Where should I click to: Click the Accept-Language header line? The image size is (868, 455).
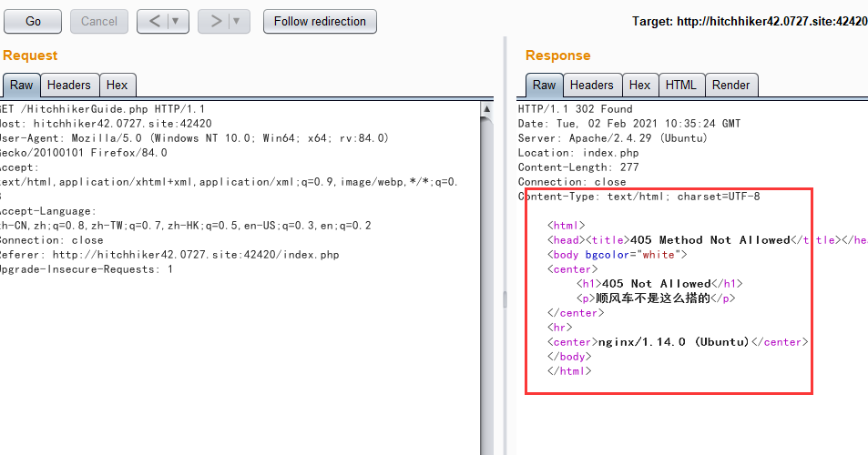[x=48, y=210]
